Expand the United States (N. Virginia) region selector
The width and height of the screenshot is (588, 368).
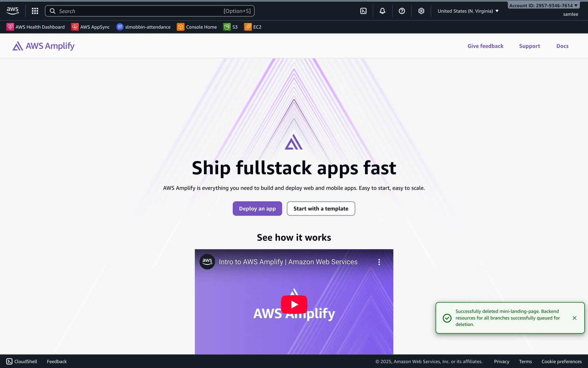468,11
